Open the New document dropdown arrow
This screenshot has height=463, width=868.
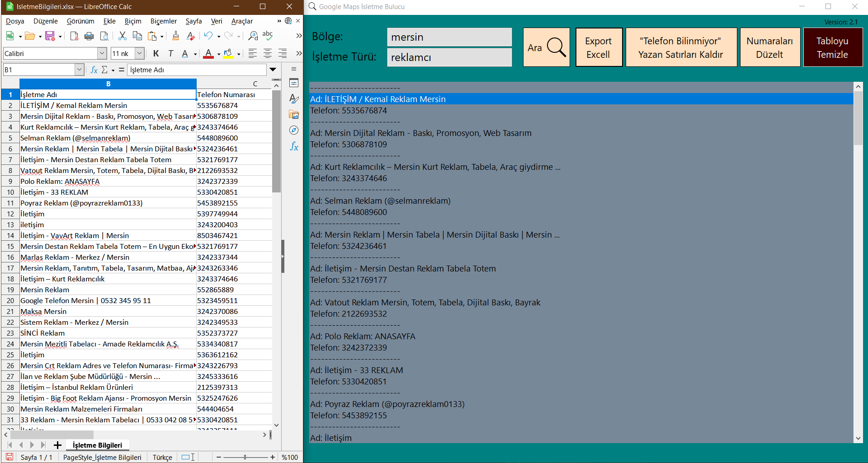(x=20, y=36)
